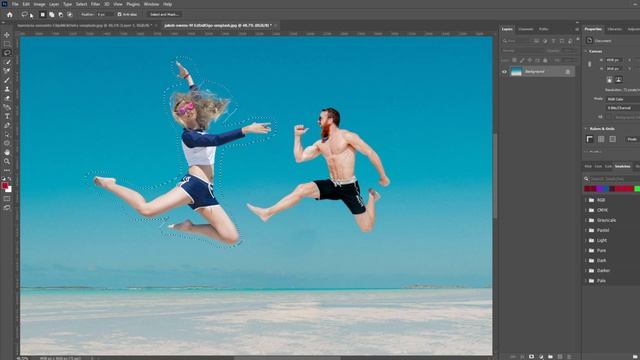Open the Edit Toolbar three-dot menu
Viewport: 640px width, 360px height.
(x=7, y=170)
